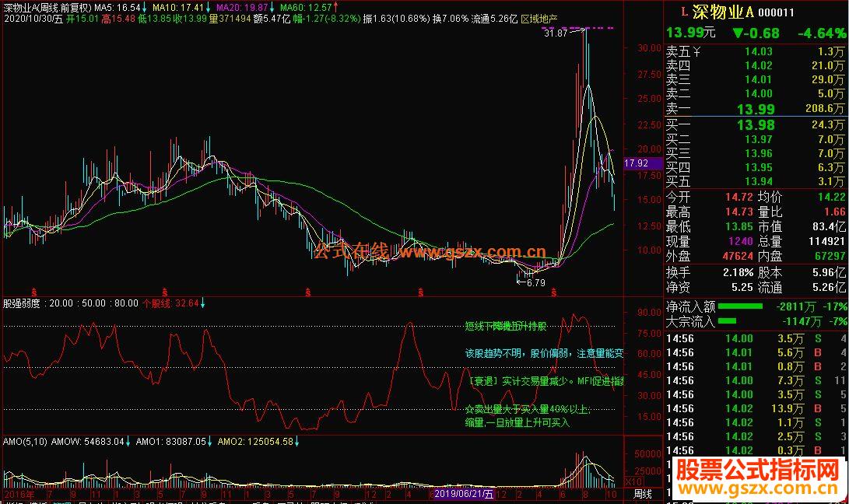Click the stock code 000011

[777, 12]
